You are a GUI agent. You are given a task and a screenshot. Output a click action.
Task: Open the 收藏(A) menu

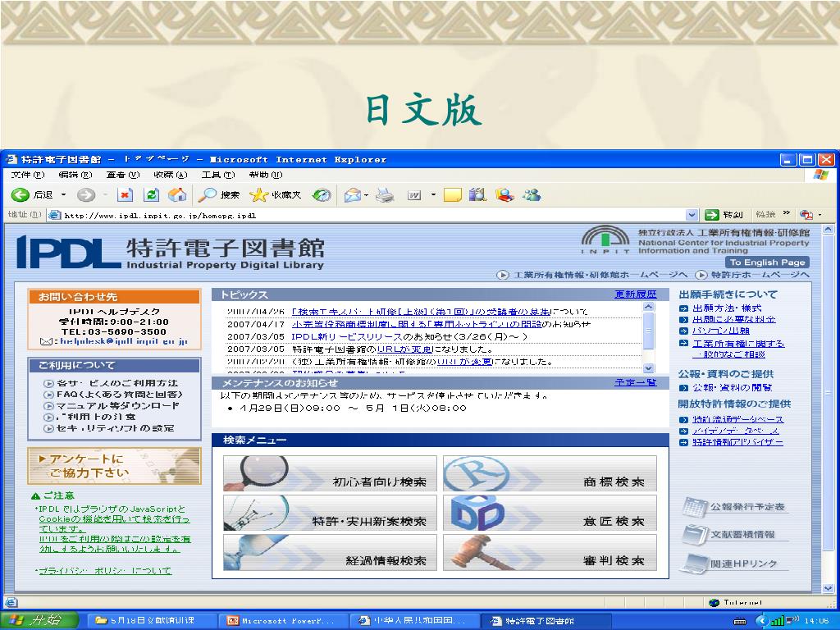171,175
